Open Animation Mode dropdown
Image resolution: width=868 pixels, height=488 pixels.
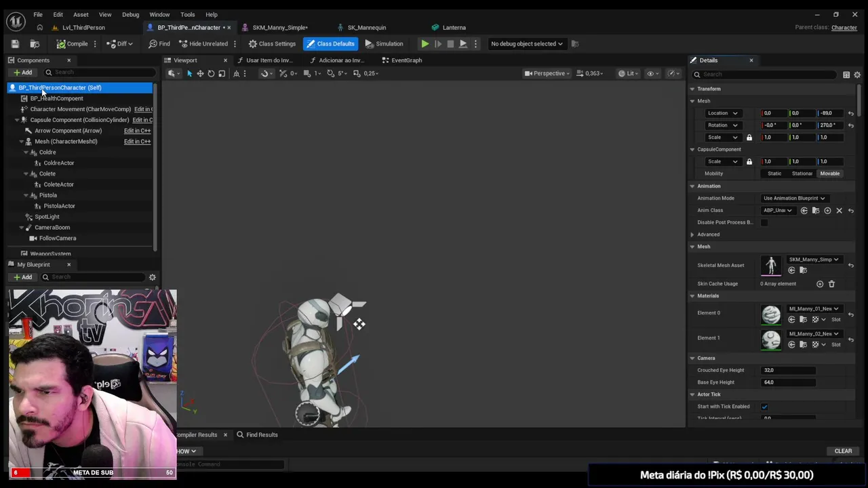(x=794, y=199)
